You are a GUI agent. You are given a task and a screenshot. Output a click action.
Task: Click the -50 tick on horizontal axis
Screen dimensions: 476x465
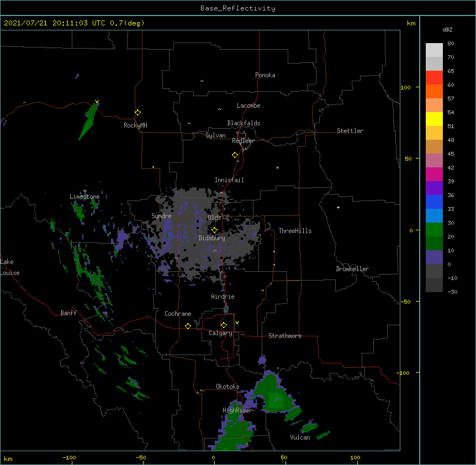tap(141, 457)
